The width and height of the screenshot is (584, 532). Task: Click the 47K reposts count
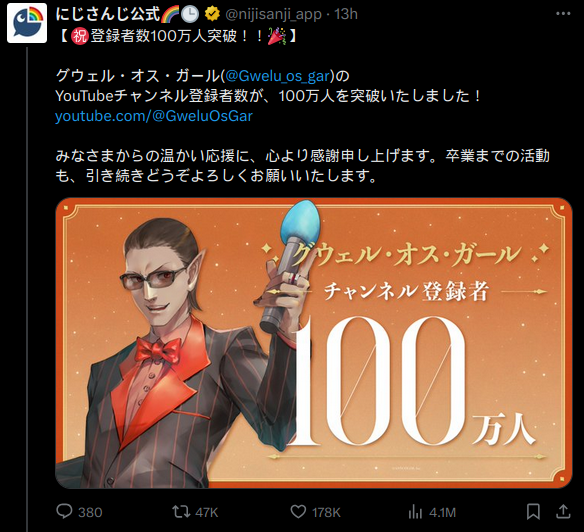point(206,513)
